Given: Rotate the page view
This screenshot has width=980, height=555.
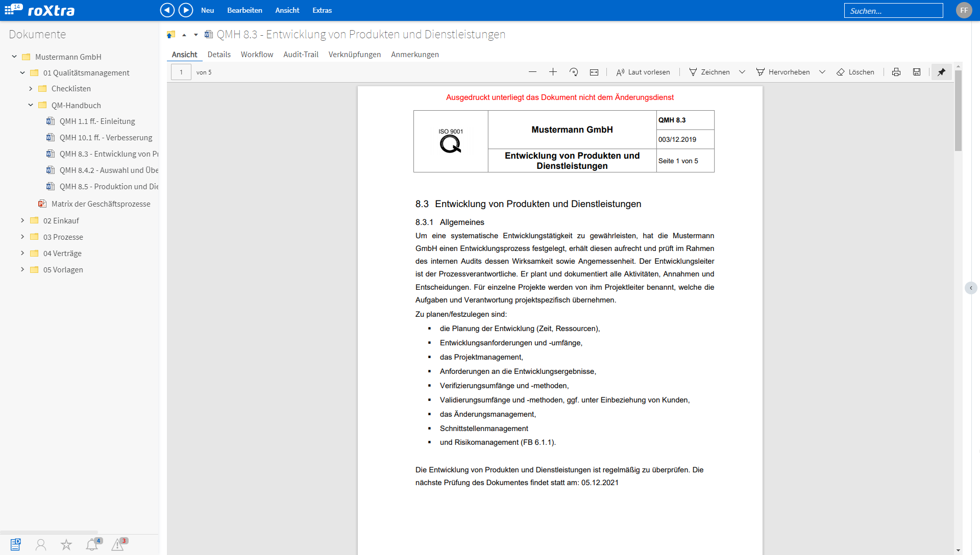Looking at the screenshot, I should (574, 71).
